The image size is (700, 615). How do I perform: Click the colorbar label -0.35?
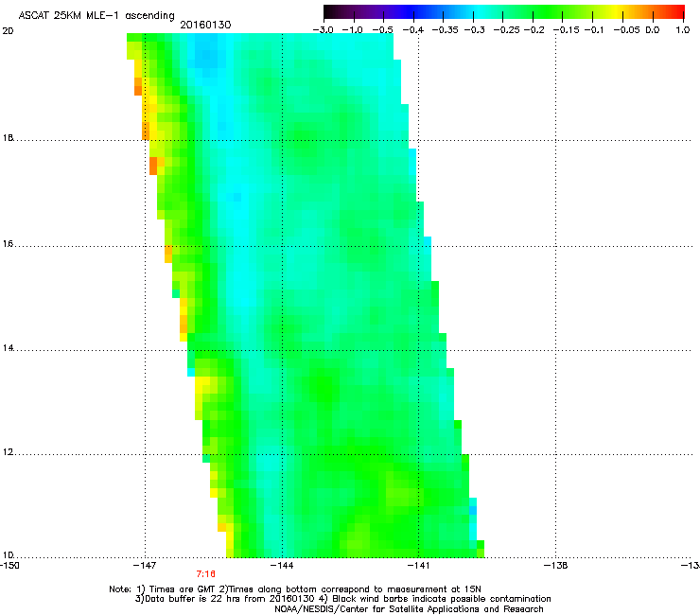444,30
